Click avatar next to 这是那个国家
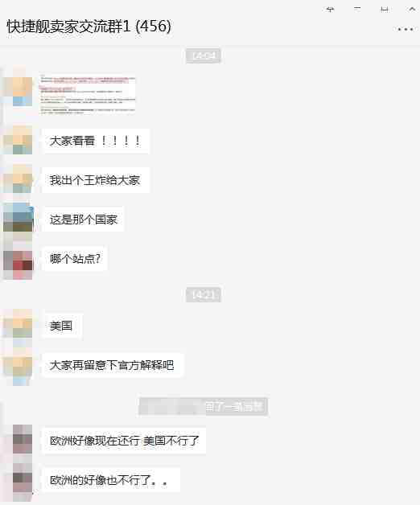The image size is (420, 505). (x=23, y=217)
